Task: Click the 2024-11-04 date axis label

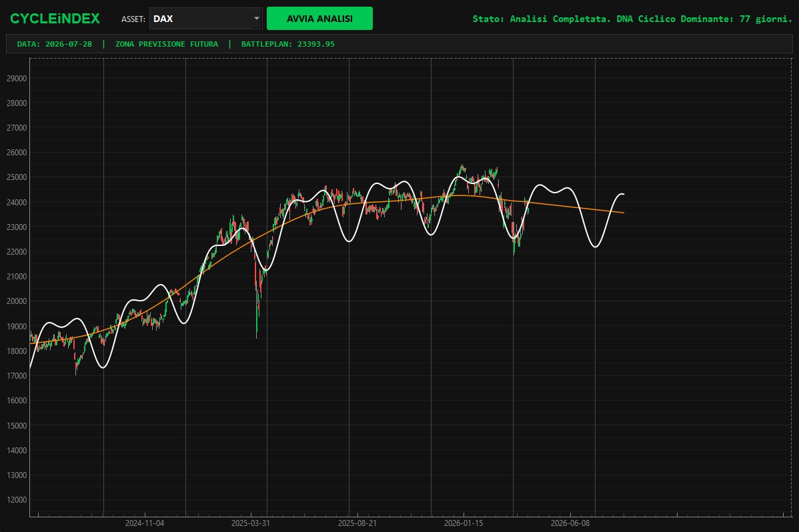Action: pos(145,523)
